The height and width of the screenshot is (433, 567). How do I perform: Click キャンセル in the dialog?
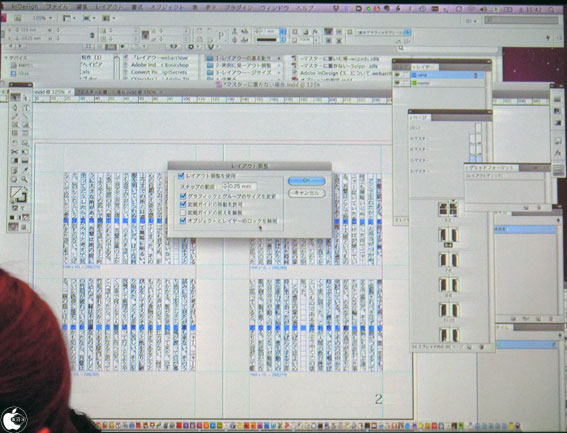point(307,193)
